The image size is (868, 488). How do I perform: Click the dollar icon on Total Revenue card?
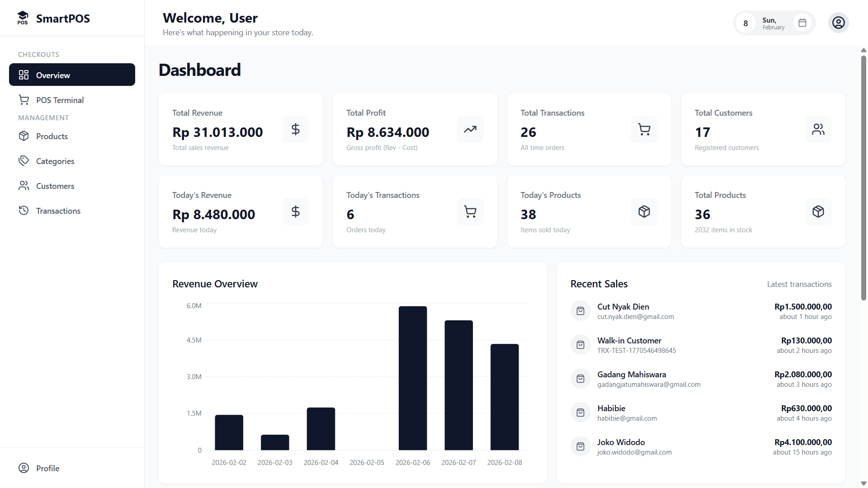295,129
